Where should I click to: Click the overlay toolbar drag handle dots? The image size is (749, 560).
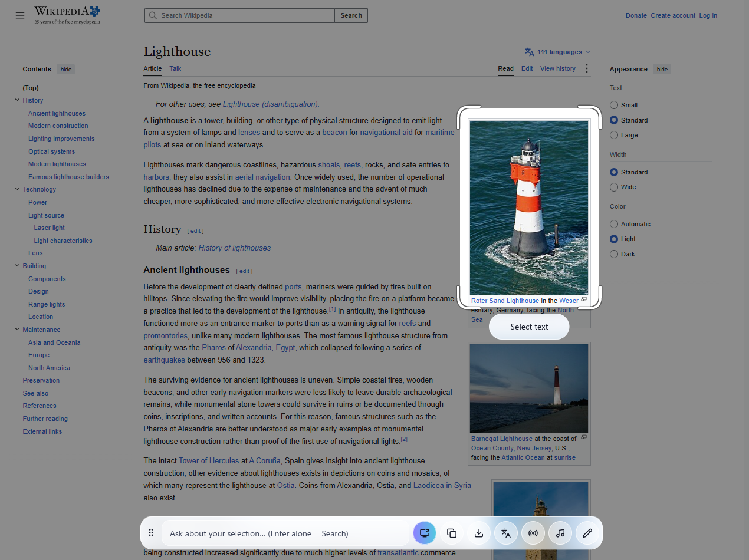151,533
